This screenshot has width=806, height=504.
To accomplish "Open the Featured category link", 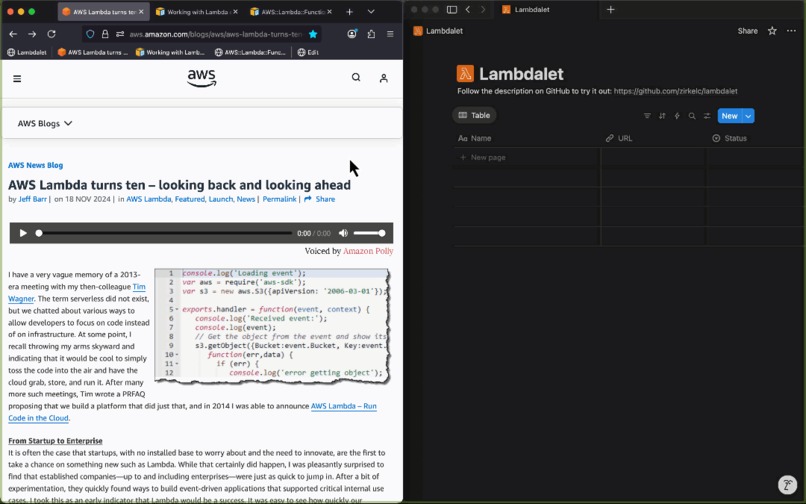I will coord(190,199).
